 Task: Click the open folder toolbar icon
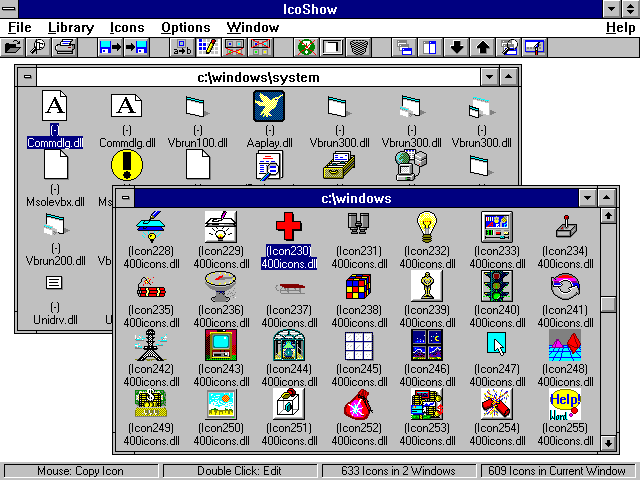13,46
